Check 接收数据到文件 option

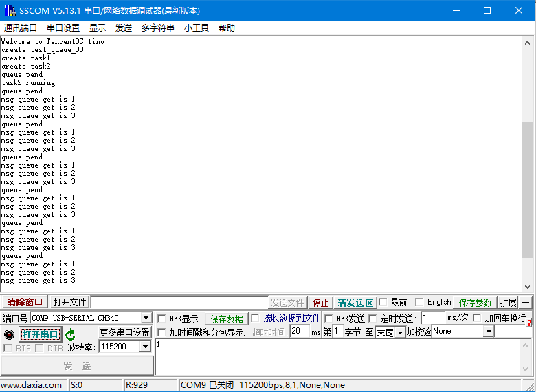click(x=255, y=319)
